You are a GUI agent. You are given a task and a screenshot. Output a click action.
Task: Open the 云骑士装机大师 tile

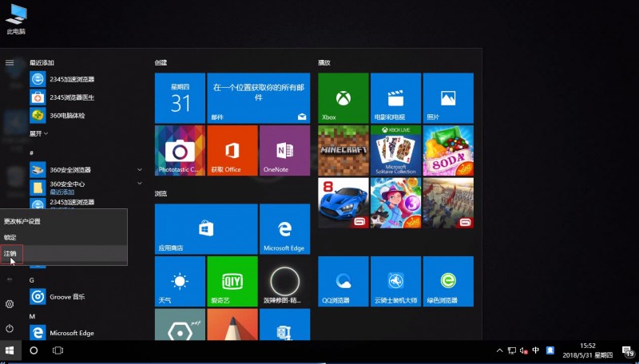(395, 281)
